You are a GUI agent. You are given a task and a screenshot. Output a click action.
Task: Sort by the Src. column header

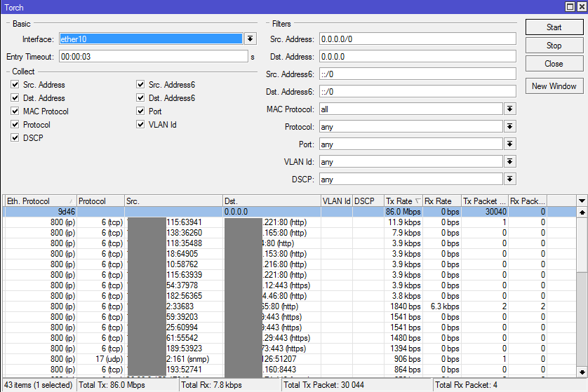(173, 201)
